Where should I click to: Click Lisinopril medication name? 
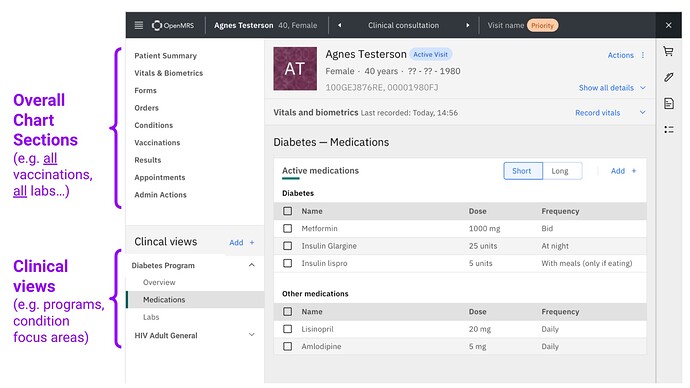click(317, 329)
